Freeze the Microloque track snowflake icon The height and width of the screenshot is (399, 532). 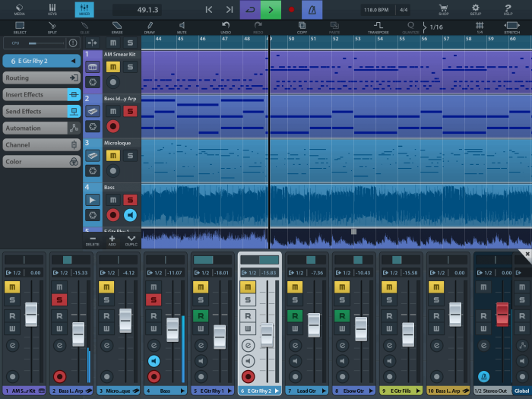coord(93,171)
